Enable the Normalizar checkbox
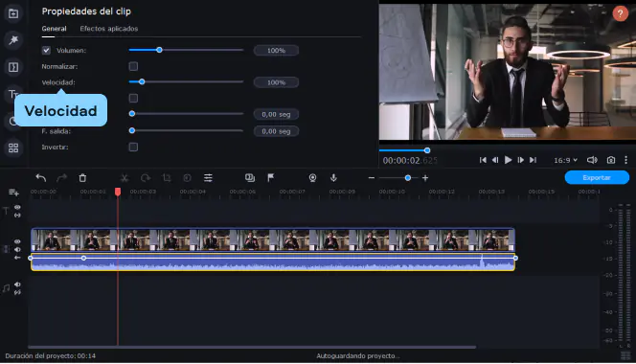This screenshot has width=636, height=364. pos(133,66)
